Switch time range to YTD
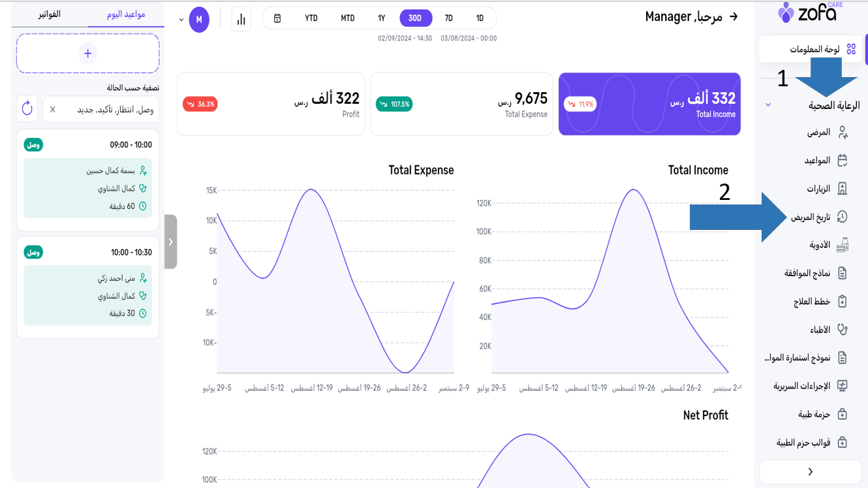The image size is (868, 488). [x=311, y=18]
